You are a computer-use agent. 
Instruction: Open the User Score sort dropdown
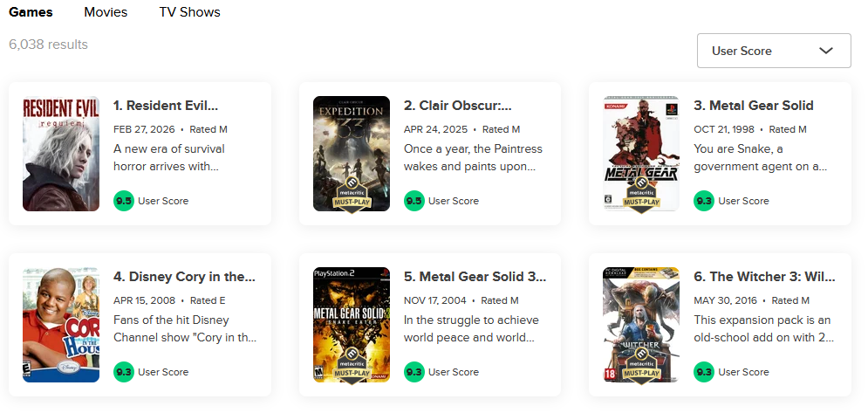click(x=774, y=51)
